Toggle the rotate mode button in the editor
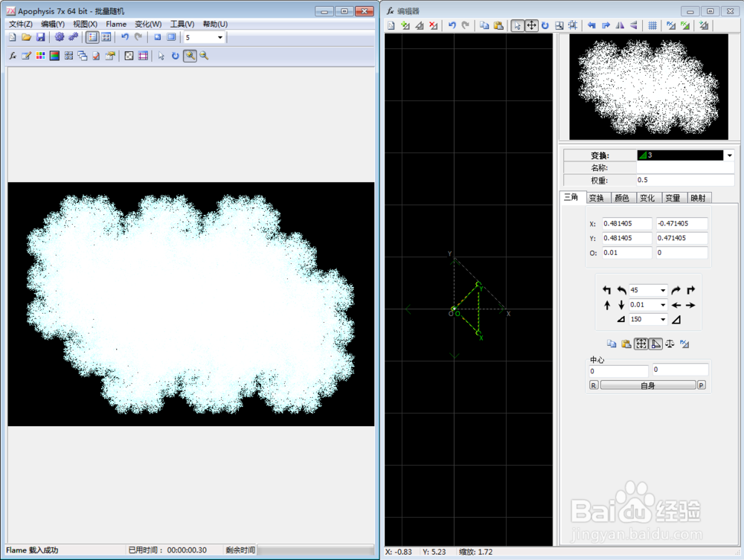Image resolution: width=744 pixels, height=560 pixels. pyautogui.click(x=545, y=25)
